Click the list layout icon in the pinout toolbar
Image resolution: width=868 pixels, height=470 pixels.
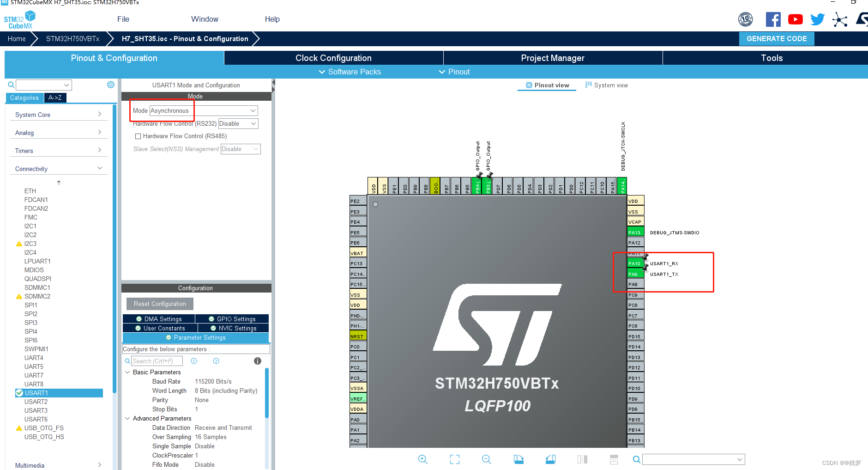pos(614,459)
